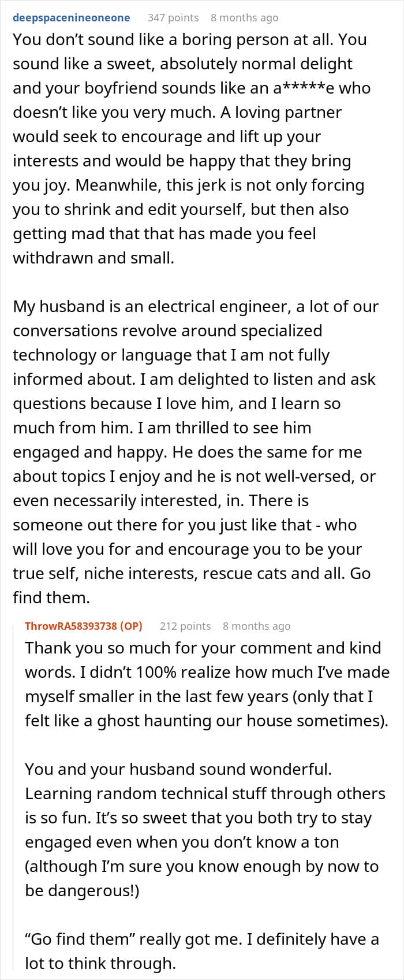Open the deepspacenineoneone user profile
The width and height of the screenshot is (404, 980).
pos(72,18)
